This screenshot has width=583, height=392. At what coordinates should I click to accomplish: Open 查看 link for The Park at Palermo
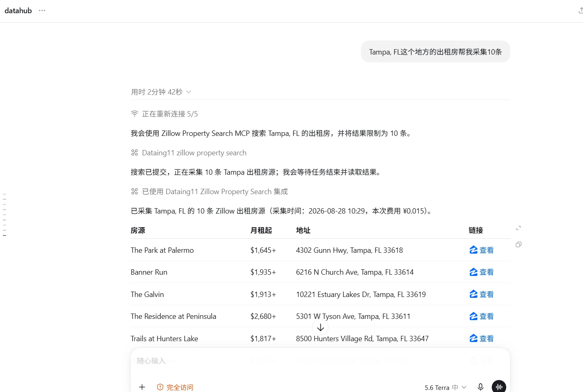pyautogui.click(x=481, y=250)
